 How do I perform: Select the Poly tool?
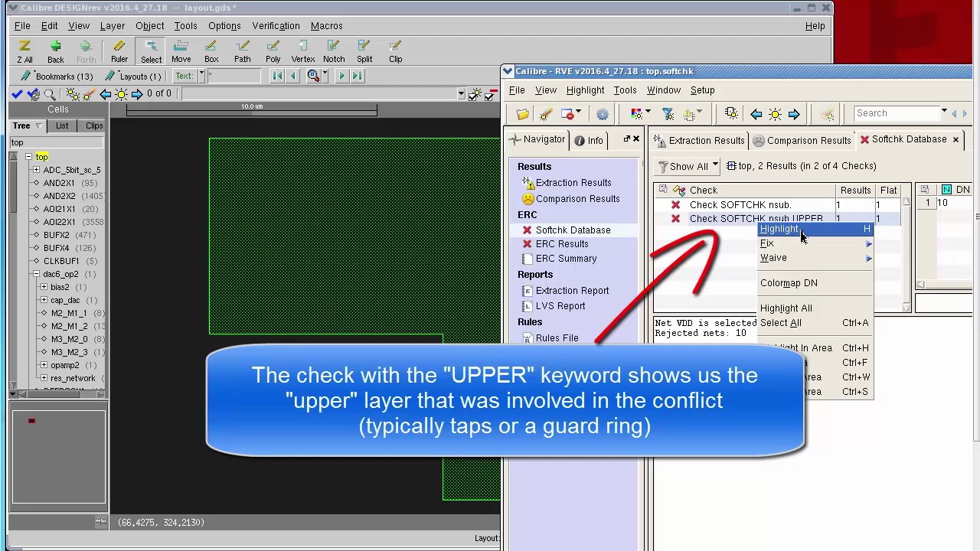(x=273, y=51)
